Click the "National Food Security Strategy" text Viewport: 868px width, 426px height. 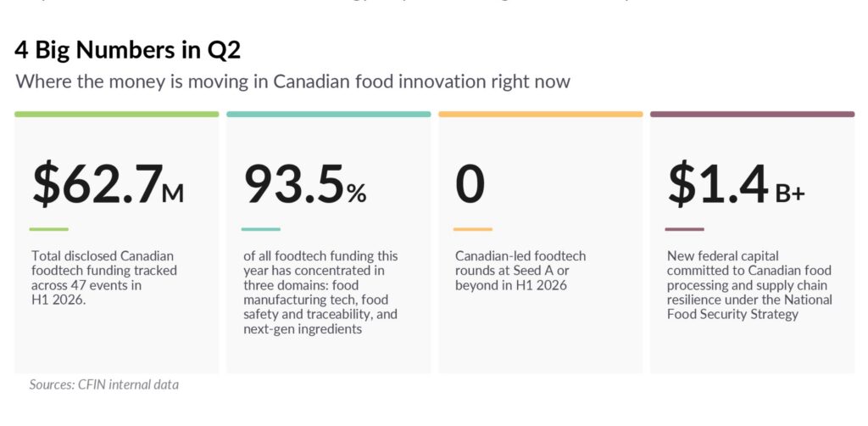[x=749, y=307]
